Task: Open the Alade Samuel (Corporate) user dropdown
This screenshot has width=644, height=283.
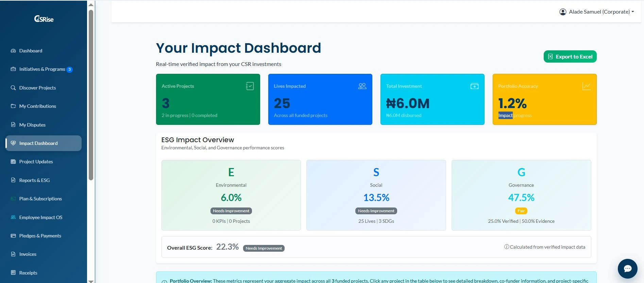Action: coord(597,12)
